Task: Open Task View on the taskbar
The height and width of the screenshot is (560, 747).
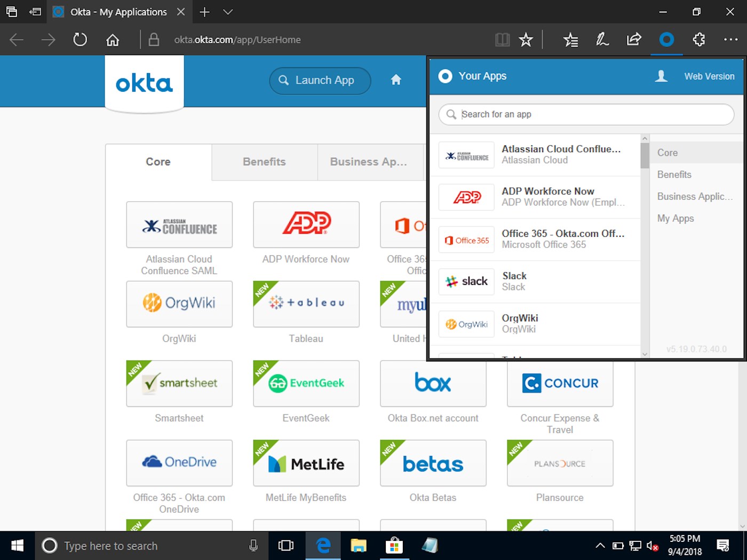Action: tap(286, 546)
